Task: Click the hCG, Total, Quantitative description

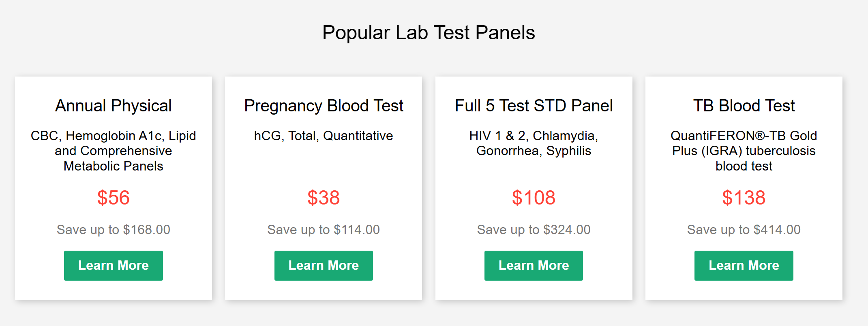Action: (324, 136)
